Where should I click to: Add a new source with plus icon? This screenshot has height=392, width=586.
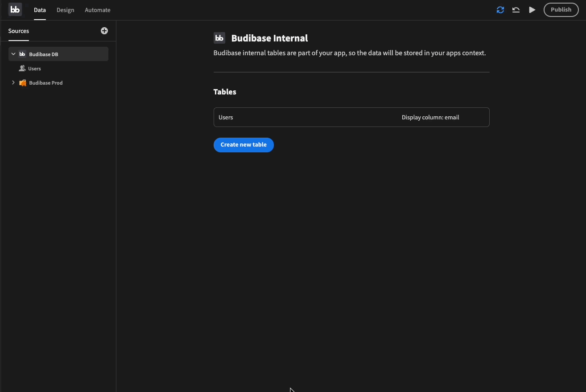tap(104, 31)
